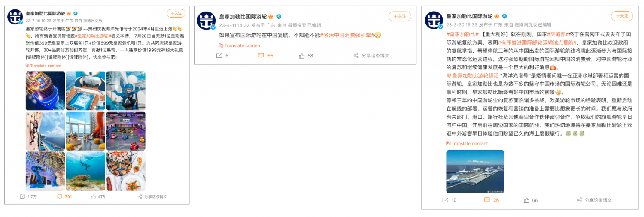Like the first post with 478 likes
Viewport: 644px width, 217px height.
[x=93, y=196]
